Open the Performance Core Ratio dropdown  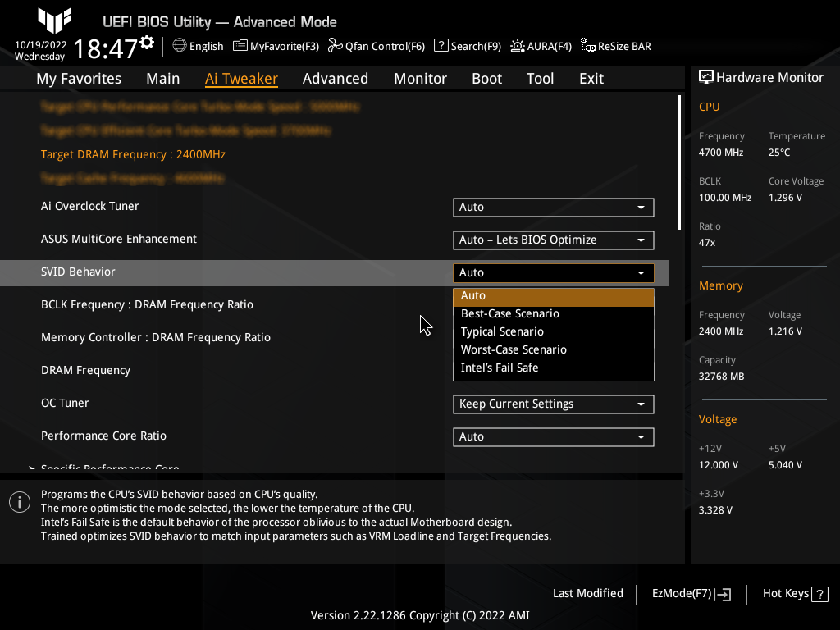(x=553, y=436)
